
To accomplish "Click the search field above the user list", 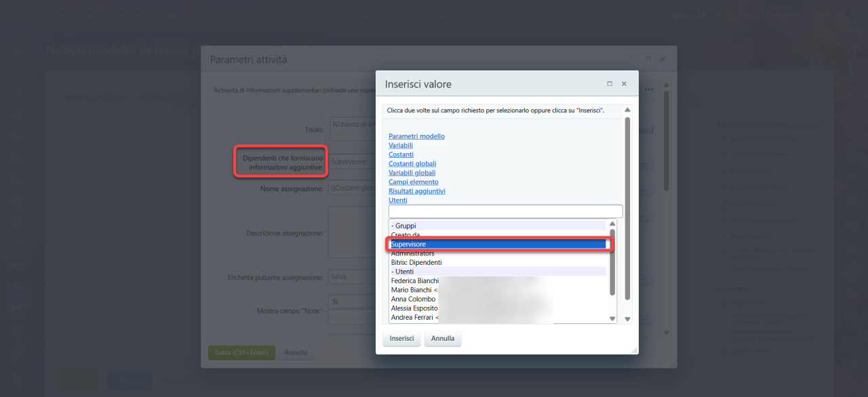I will (505, 211).
